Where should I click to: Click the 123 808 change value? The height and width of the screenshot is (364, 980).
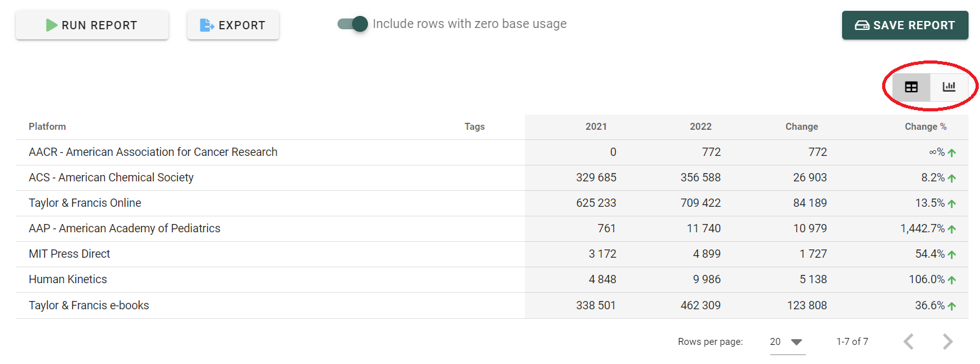807,305
